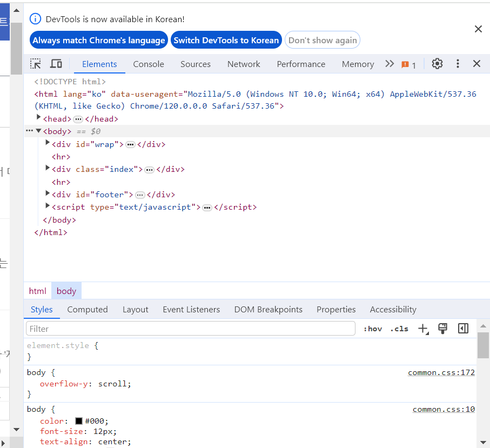Expand the div id wrap node
The width and height of the screenshot is (490, 448).
tap(48, 143)
